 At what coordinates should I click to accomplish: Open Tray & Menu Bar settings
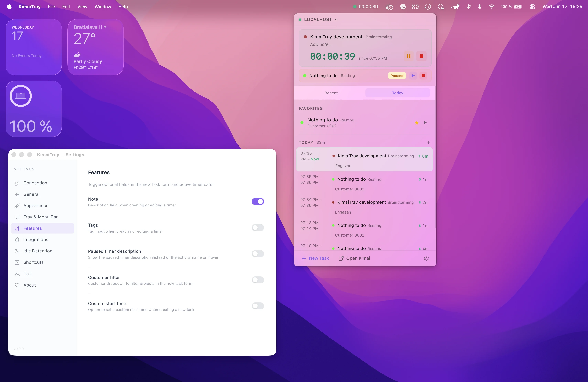(42, 217)
